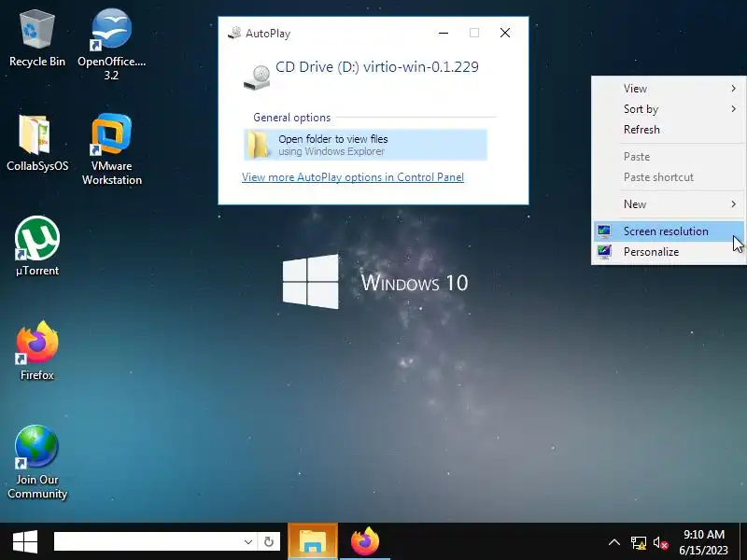Show hidden tray icons chevron
747x560 pixels.
point(614,542)
